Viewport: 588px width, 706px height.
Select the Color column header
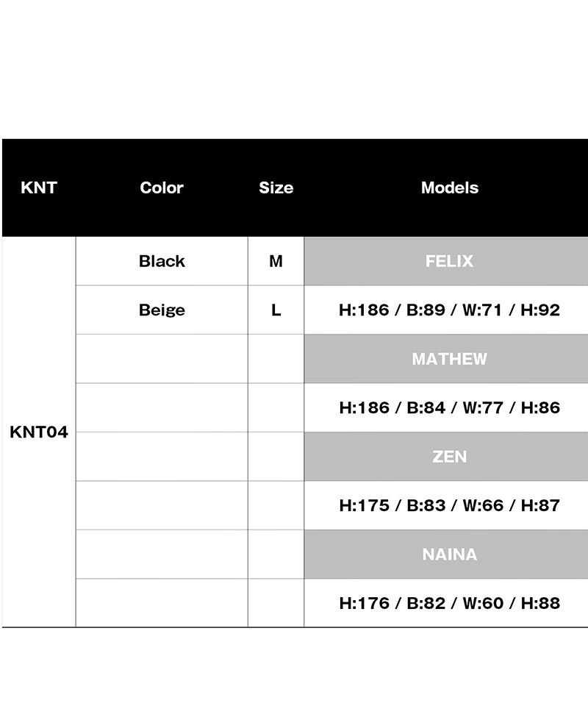point(162,188)
